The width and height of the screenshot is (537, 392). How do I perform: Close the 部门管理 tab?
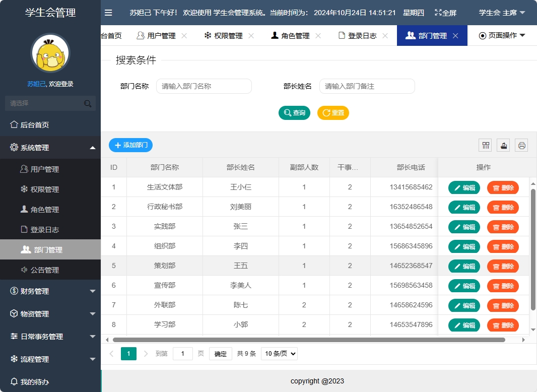pyautogui.click(x=456, y=35)
